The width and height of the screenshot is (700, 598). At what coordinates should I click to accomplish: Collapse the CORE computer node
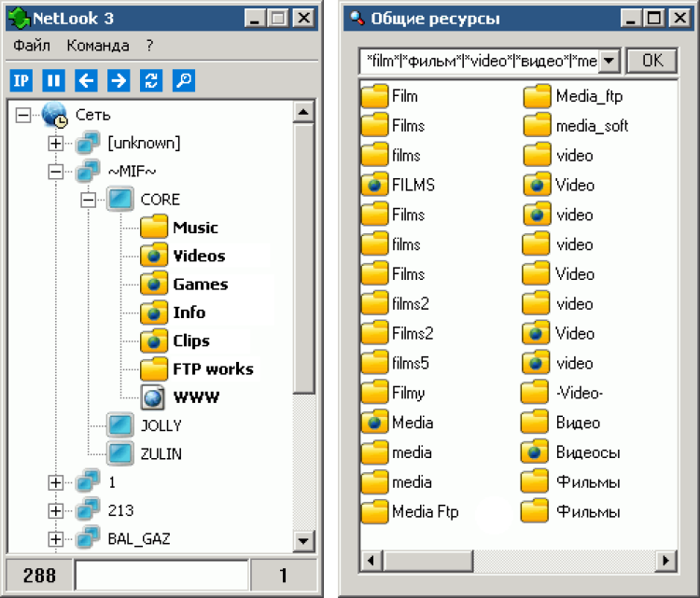click(88, 200)
